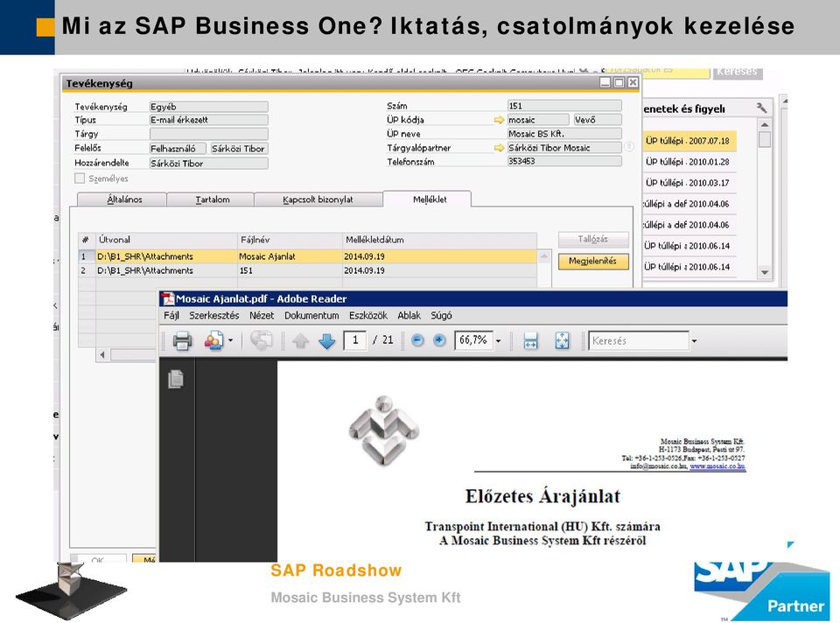
Task: Click the page number field showing 1
Action: tap(355, 340)
